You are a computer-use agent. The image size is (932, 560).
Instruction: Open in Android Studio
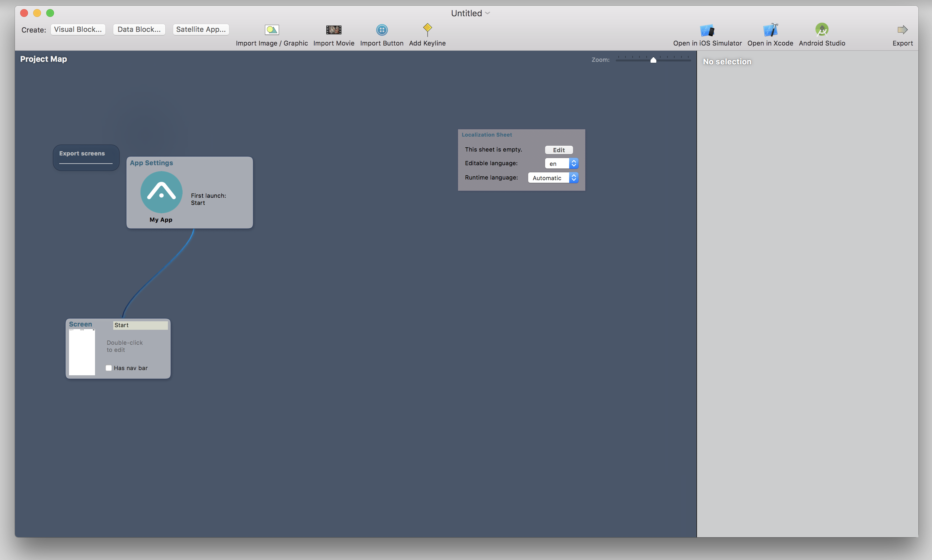click(x=821, y=34)
